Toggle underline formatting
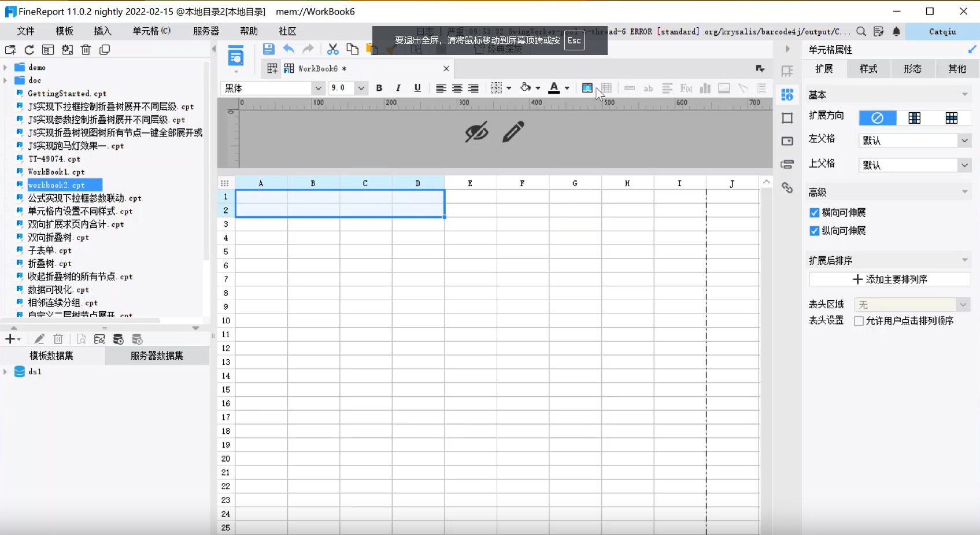The height and width of the screenshot is (535, 980). click(x=417, y=88)
